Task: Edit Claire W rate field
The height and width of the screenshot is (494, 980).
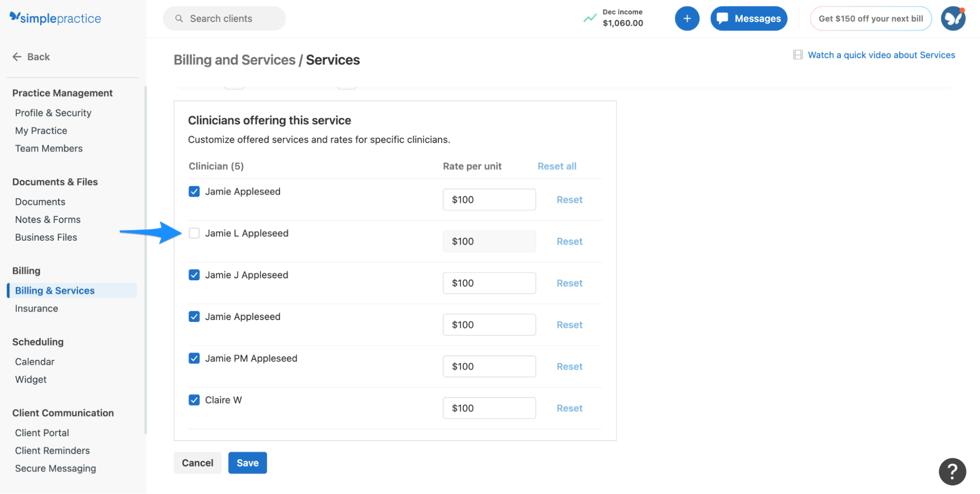Action: (489, 408)
